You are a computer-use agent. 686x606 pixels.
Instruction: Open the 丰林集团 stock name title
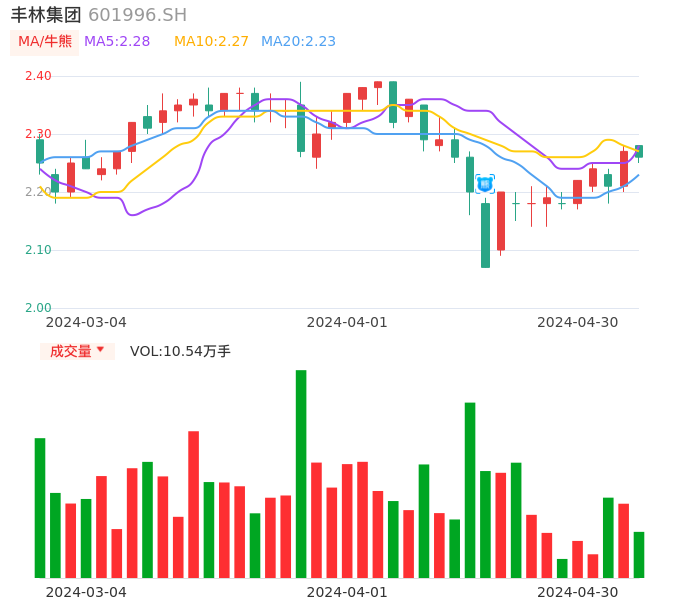tap(46, 15)
